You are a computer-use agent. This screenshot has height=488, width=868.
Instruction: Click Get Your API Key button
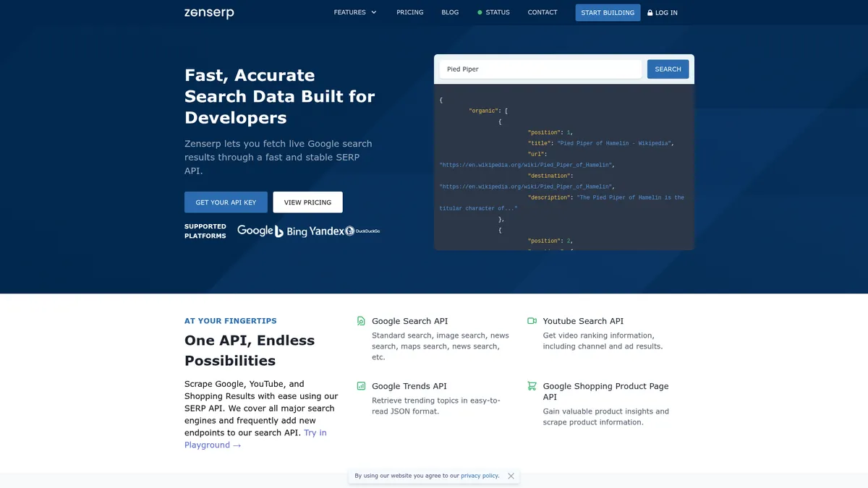pos(226,202)
